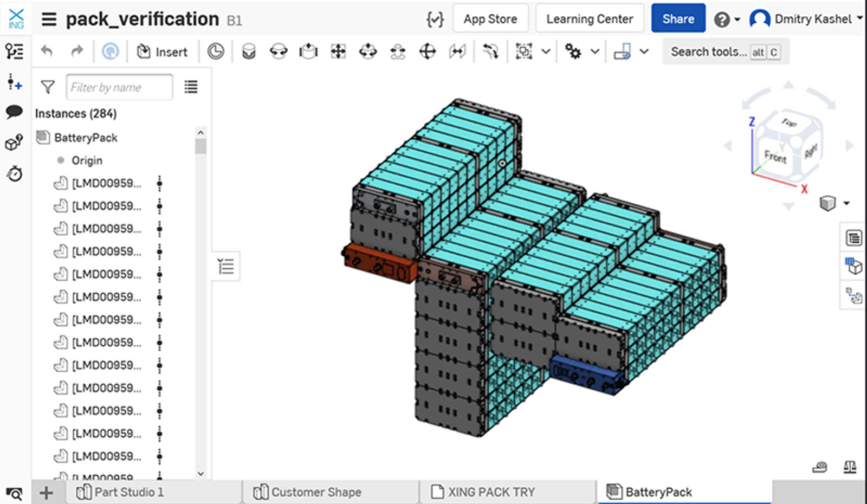Click the Undo icon
This screenshot has width=867, height=504.
pyautogui.click(x=47, y=51)
